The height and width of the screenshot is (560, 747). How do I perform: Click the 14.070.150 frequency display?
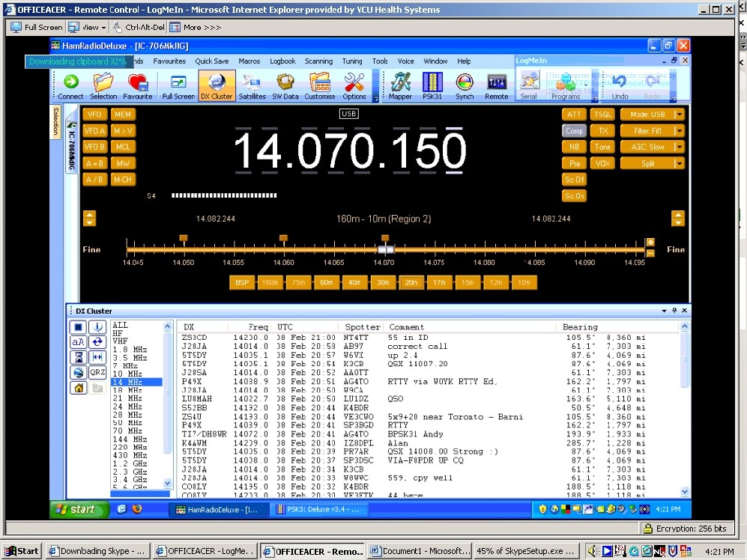point(349,150)
